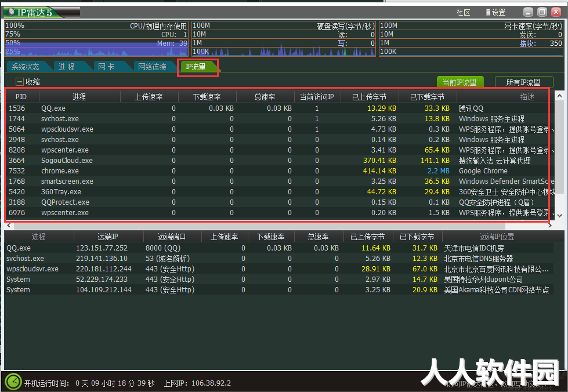The image size is (568, 392).
Task: Show 当前IP流量 view
Action: [x=460, y=82]
